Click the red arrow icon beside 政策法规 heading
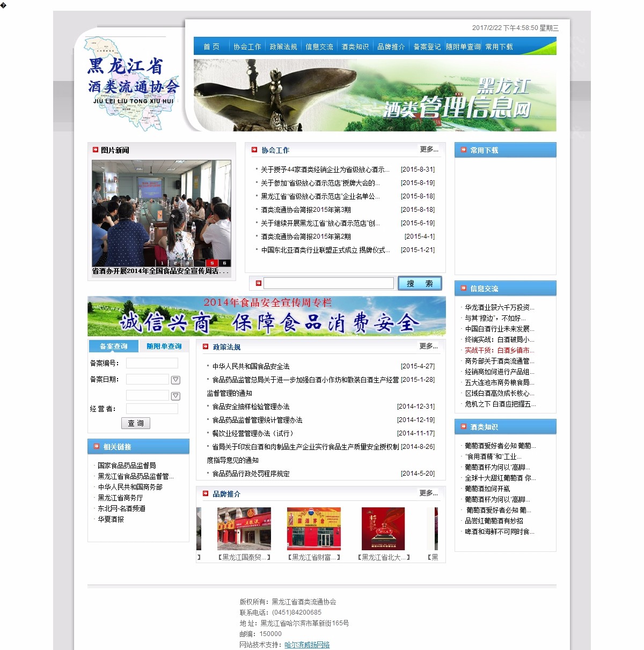644x650 pixels. pos(205,347)
